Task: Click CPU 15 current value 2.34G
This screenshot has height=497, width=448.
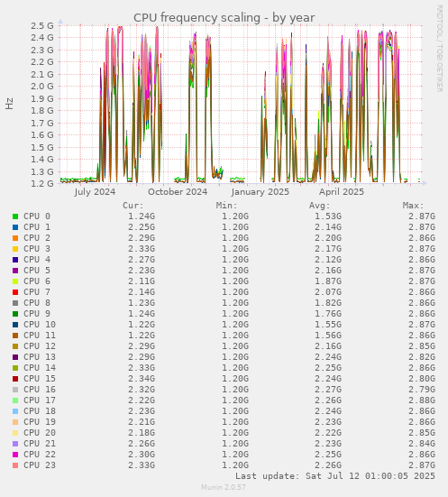Action: pyautogui.click(x=142, y=379)
